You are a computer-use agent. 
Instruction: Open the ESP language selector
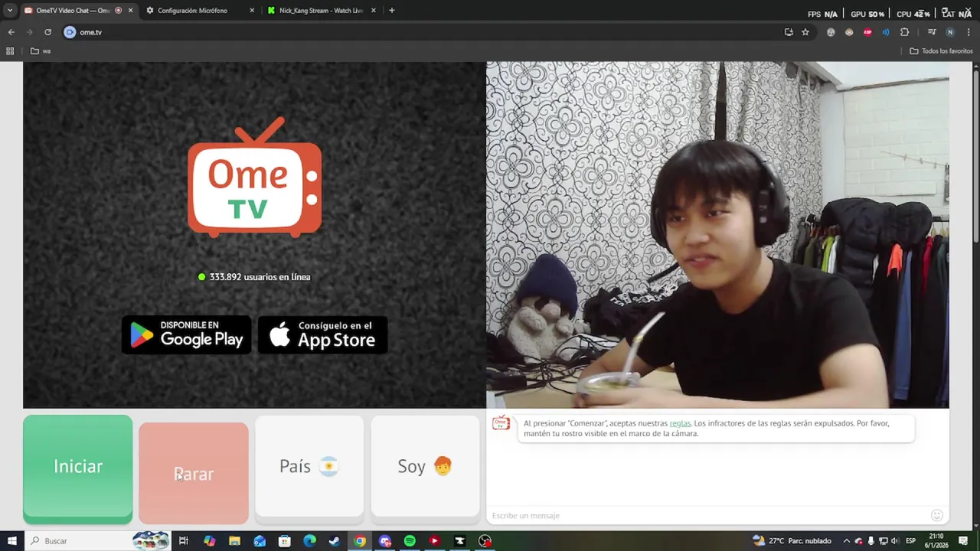pos(911,541)
